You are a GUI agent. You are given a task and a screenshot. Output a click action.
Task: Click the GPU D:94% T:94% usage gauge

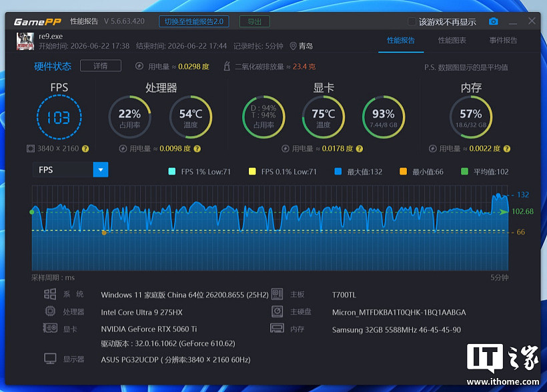pyautogui.click(x=263, y=117)
